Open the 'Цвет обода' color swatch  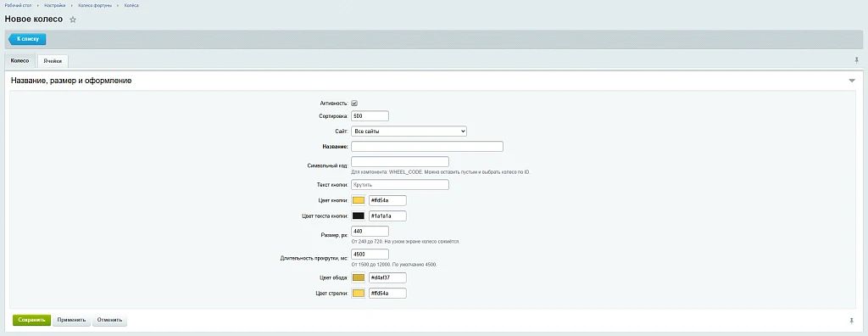pyautogui.click(x=359, y=277)
